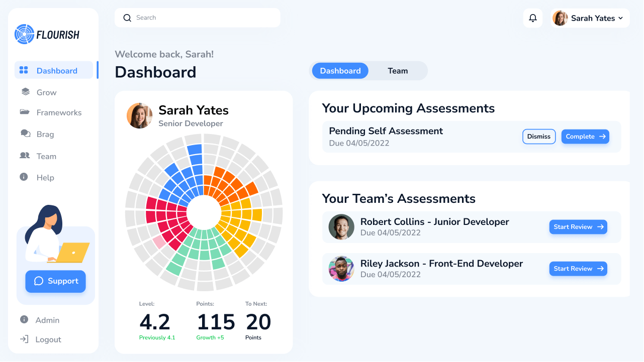The width and height of the screenshot is (644, 362).
Task: Select the Dashboard pill in view toggle
Action: point(340,71)
